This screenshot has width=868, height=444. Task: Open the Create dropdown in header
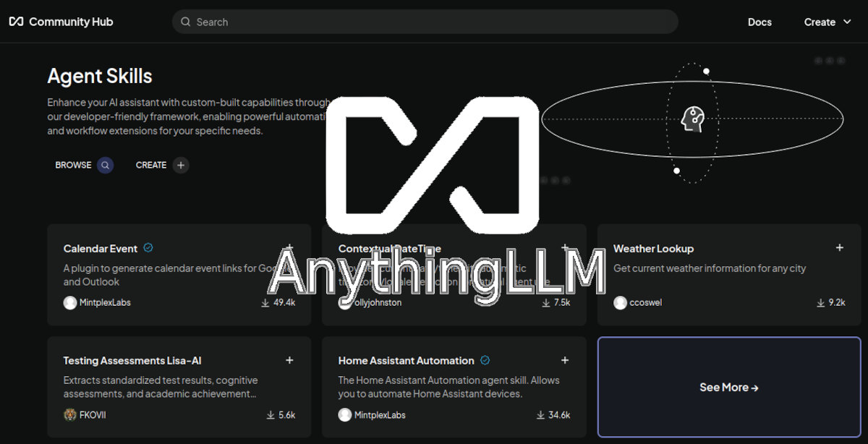tap(827, 22)
